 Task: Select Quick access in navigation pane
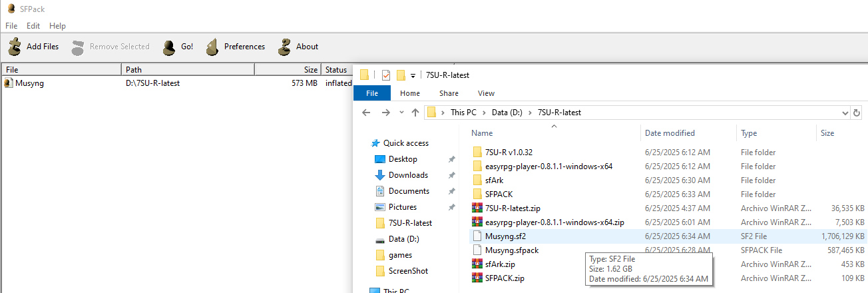(405, 143)
